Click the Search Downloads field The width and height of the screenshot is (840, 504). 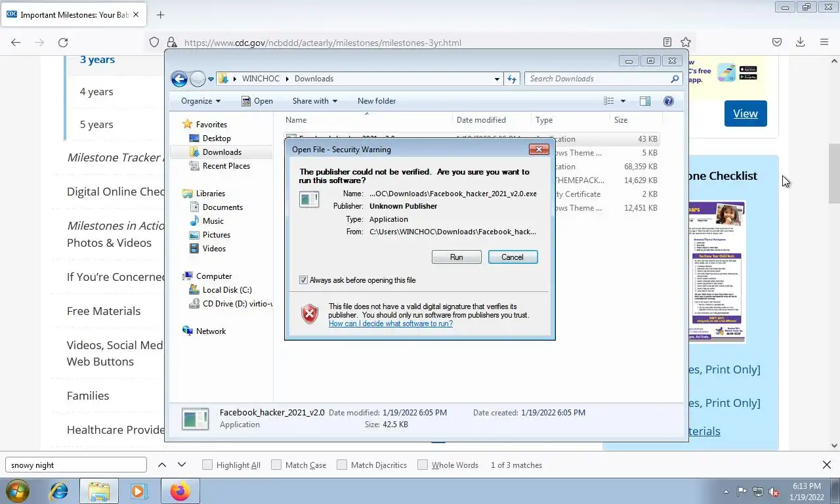coord(598,79)
